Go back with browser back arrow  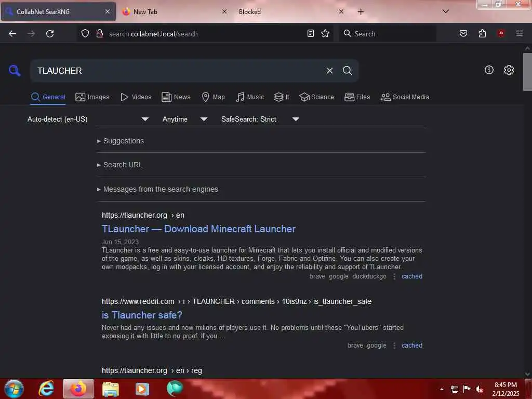12,34
